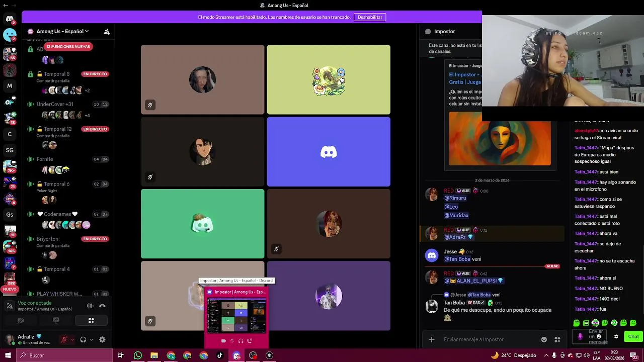Toggle deafen in the taskbar preview popup
The height and width of the screenshot is (362, 644).
point(241,341)
